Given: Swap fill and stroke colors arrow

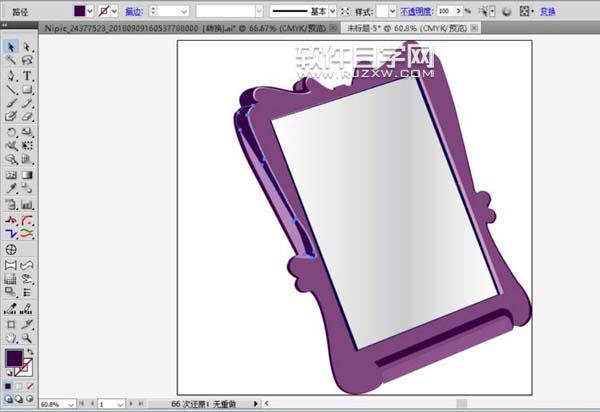Looking at the screenshot, I should click(30, 352).
